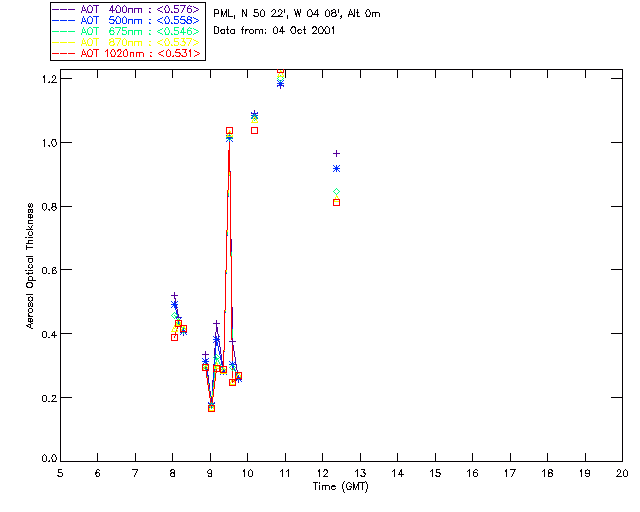
Task: Click the lowest red square marker near 0.17
Action: [x=211, y=408]
